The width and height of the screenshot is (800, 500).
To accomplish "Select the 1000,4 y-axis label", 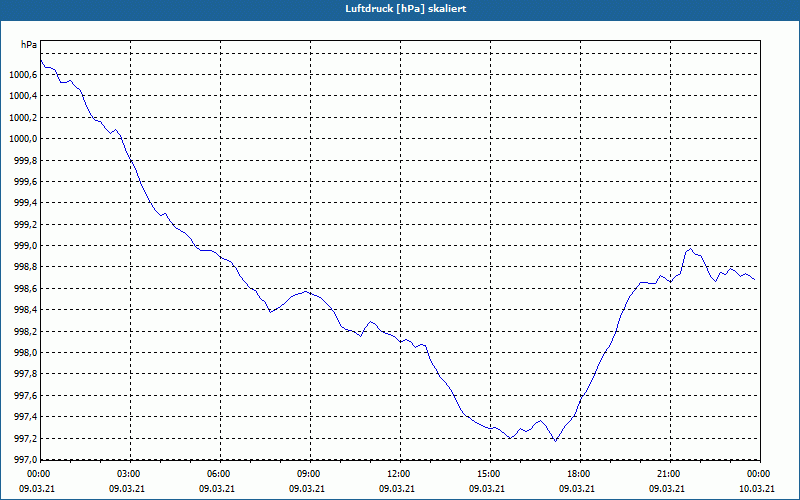I will point(23,96).
